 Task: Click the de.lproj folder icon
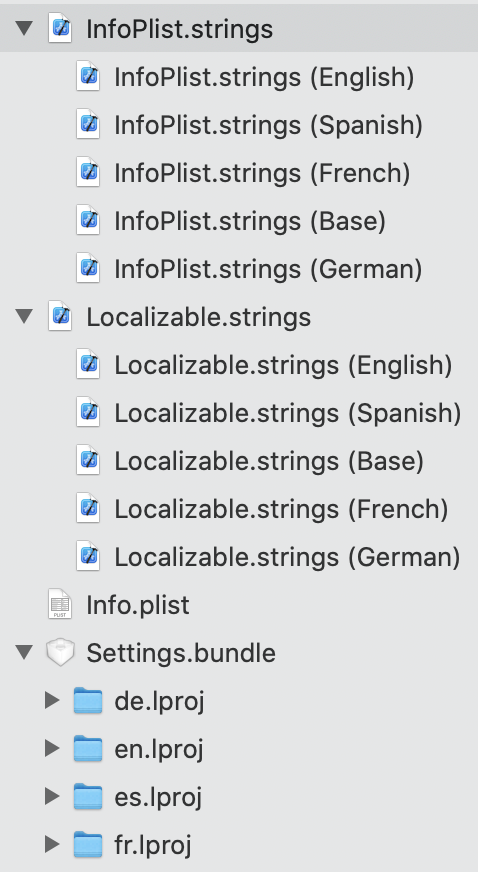point(88,700)
